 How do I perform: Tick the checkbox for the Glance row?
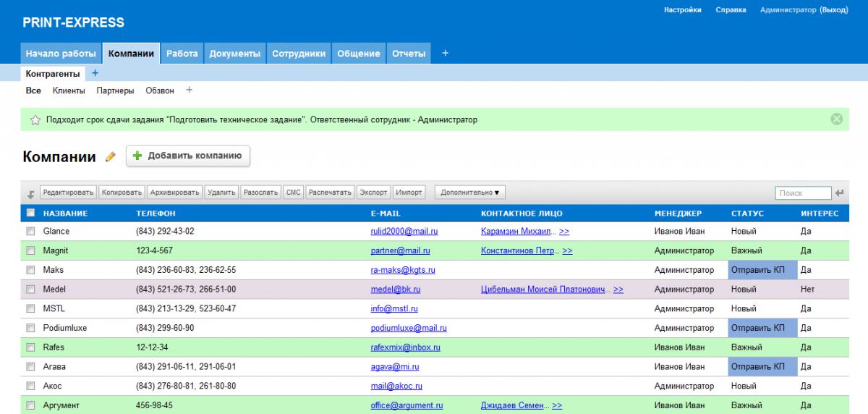(30, 232)
